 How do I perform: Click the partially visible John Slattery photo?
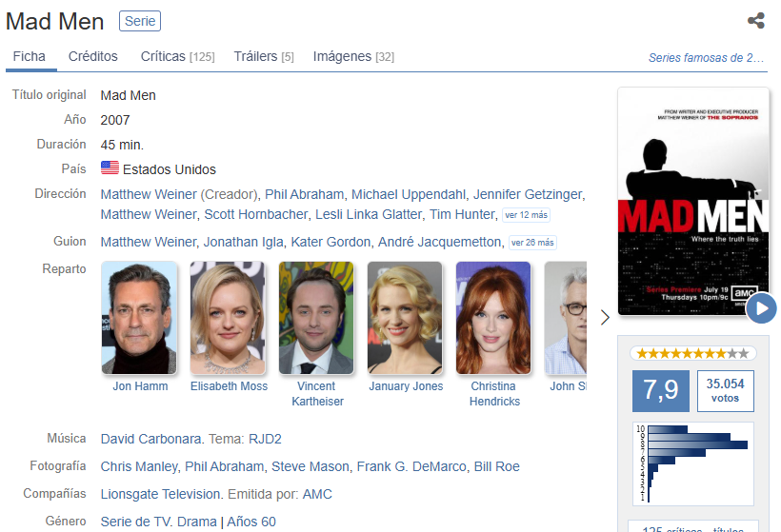tap(566, 318)
